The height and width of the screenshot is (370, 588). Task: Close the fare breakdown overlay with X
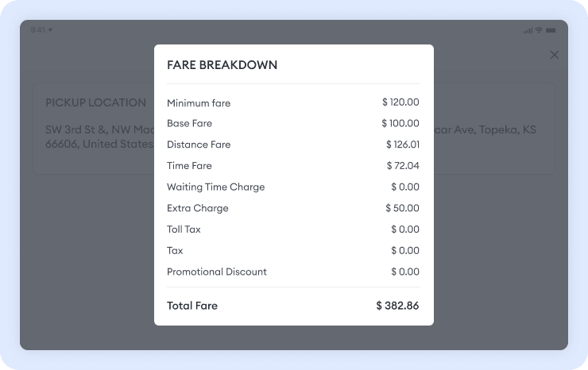click(x=555, y=55)
